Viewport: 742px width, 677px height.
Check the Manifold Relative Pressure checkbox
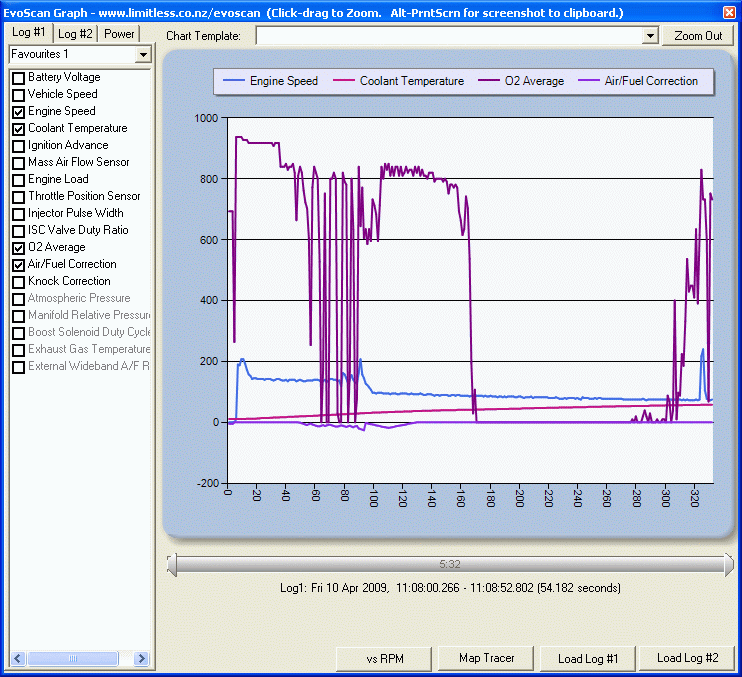click(x=18, y=316)
